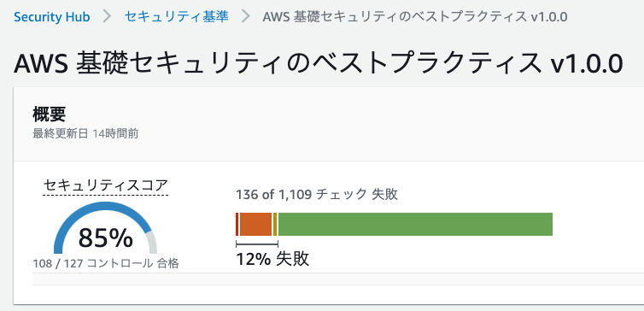Click the orange high-severity bar segment
This screenshot has height=311, width=644.
[256, 225]
